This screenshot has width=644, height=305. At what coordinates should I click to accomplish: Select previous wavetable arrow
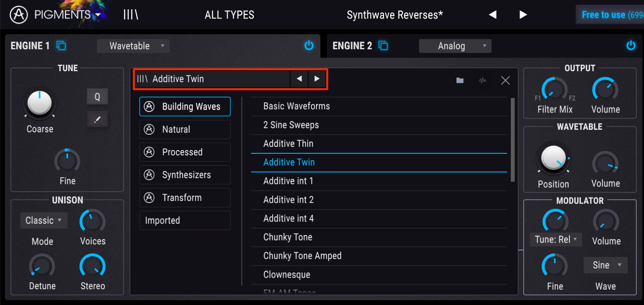tap(299, 79)
